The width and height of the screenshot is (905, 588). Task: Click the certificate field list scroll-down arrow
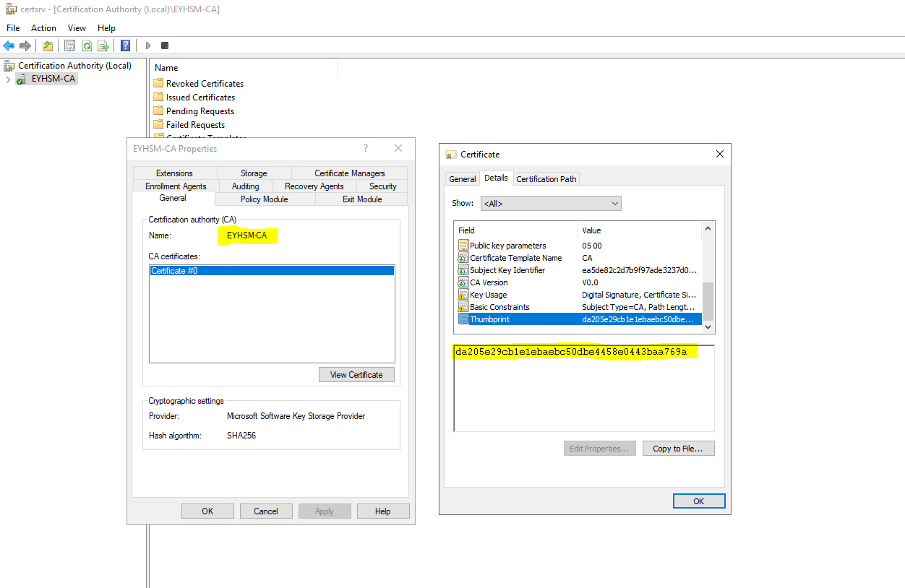(708, 327)
